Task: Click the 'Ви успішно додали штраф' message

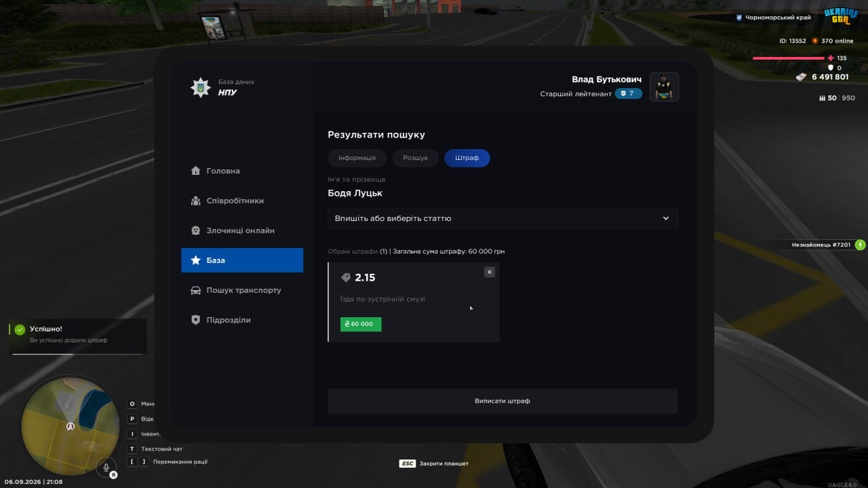Action: pos(68,340)
